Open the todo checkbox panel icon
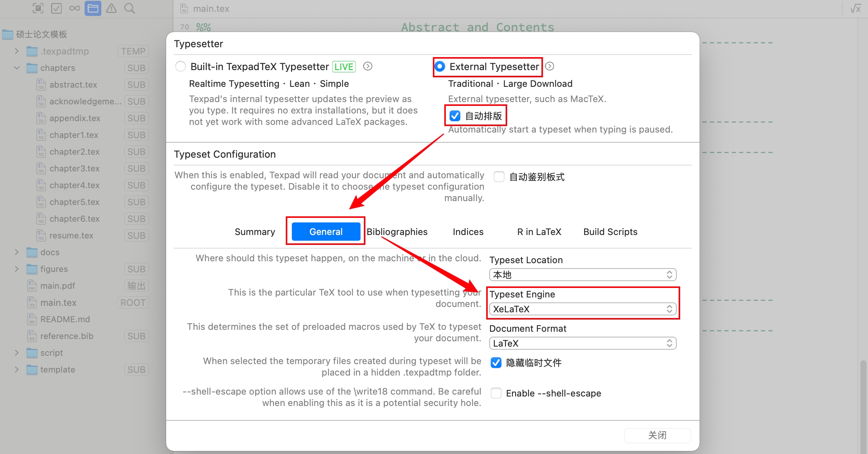 pyautogui.click(x=56, y=8)
